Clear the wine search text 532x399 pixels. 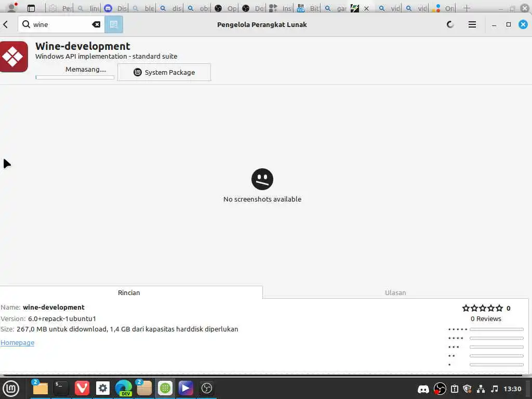(96, 24)
